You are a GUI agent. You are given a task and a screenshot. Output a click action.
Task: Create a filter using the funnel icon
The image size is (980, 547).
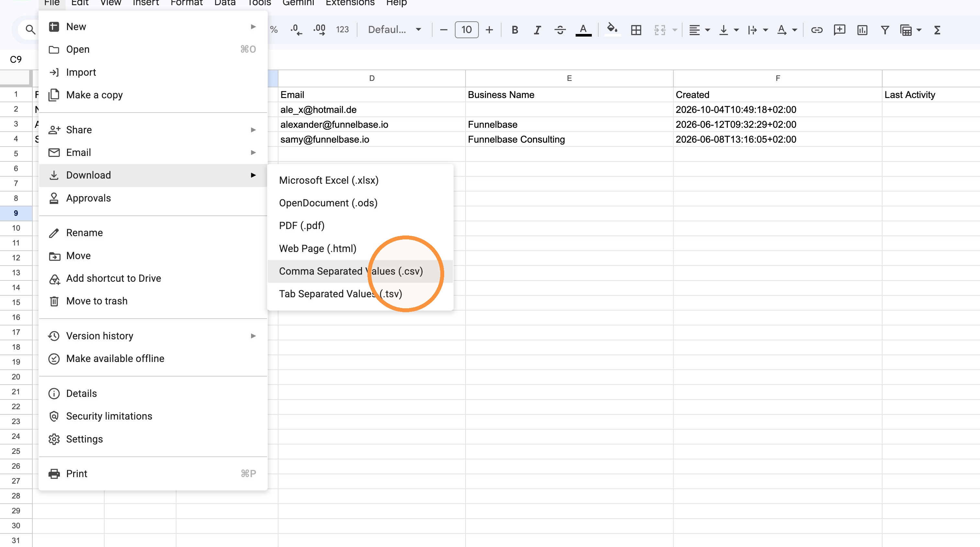click(885, 30)
